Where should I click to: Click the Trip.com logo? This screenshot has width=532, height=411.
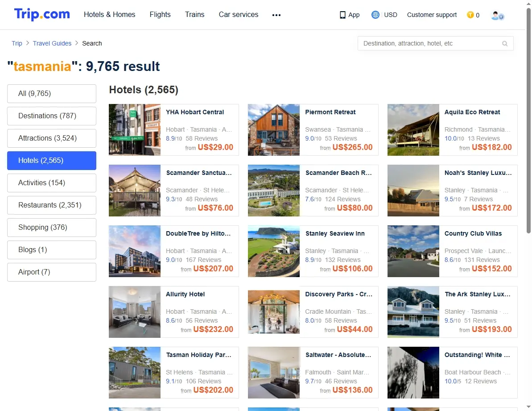click(42, 14)
